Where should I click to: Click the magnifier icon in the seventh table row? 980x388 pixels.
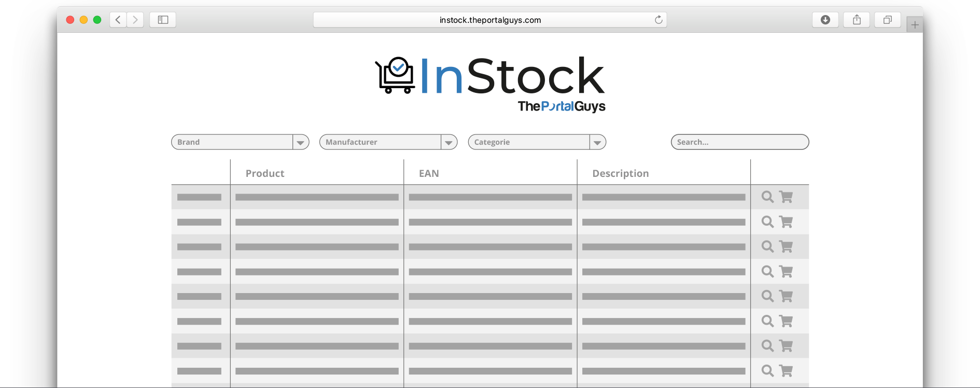coord(767,346)
